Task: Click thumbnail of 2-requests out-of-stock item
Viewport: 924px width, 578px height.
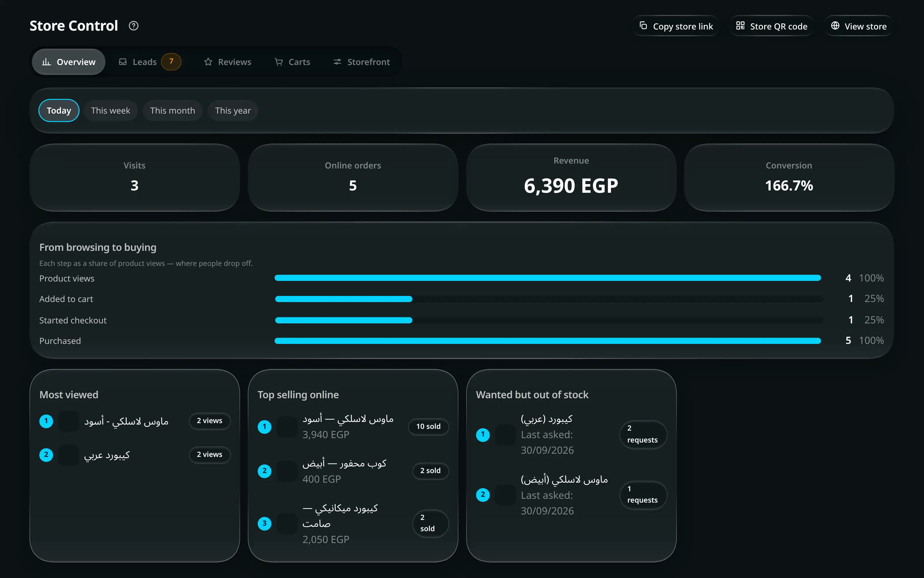Action: pyautogui.click(x=505, y=435)
